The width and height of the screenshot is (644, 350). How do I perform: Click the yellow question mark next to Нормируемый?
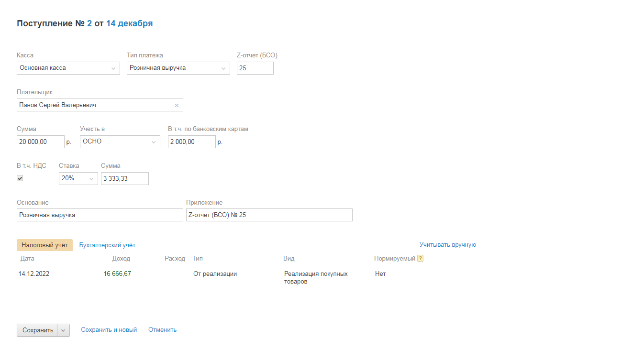[421, 259]
